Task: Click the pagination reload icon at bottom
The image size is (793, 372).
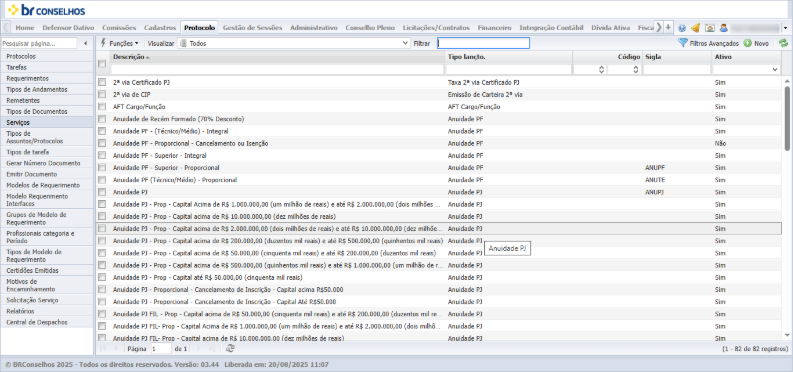Action: tap(230, 348)
